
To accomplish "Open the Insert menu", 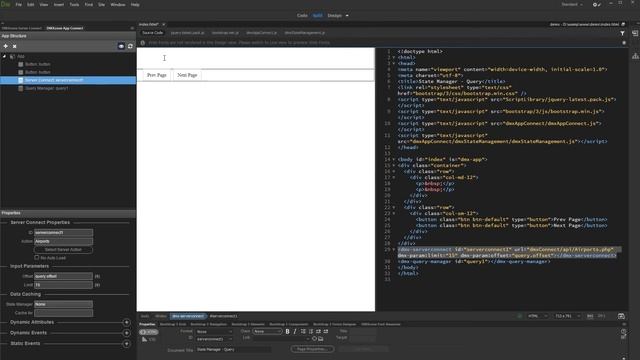I will pos(59,4).
